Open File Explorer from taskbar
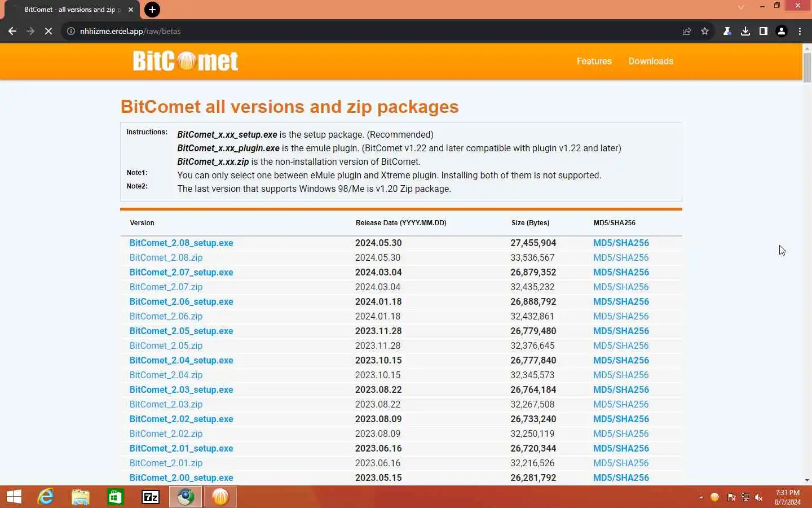The image size is (812, 508). (x=81, y=497)
